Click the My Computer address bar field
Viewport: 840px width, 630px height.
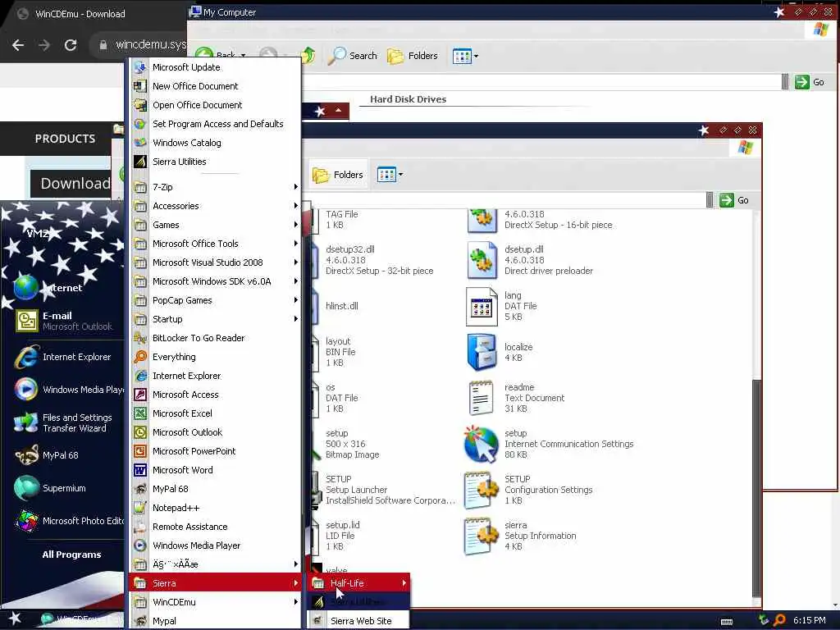pyautogui.click(x=541, y=82)
